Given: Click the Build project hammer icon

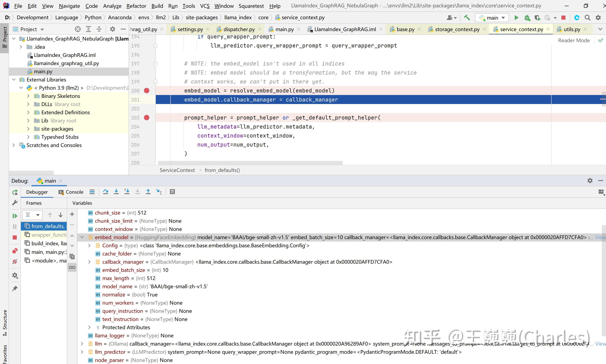Looking at the screenshot, I should coord(467,17).
